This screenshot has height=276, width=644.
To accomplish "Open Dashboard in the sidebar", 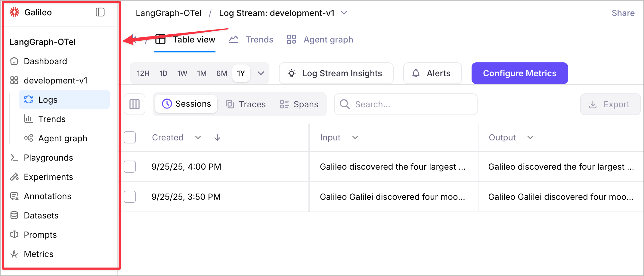I will click(x=45, y=61).
